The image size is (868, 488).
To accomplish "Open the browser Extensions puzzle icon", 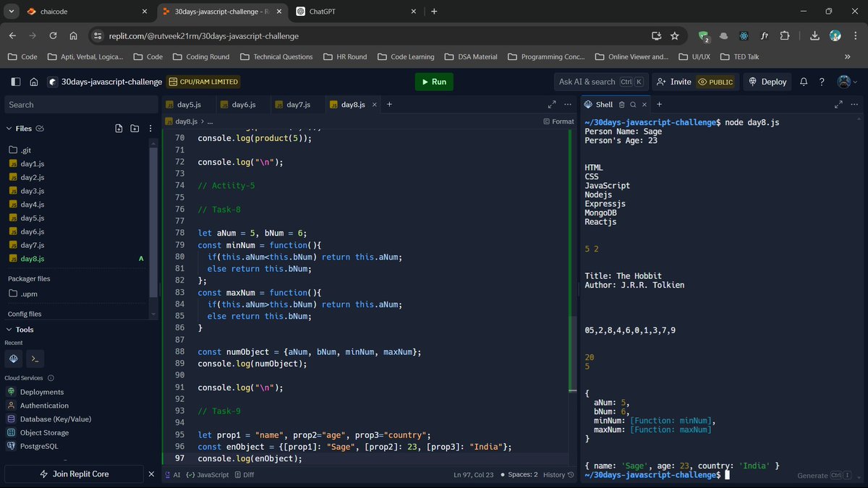I will [785, 35].
